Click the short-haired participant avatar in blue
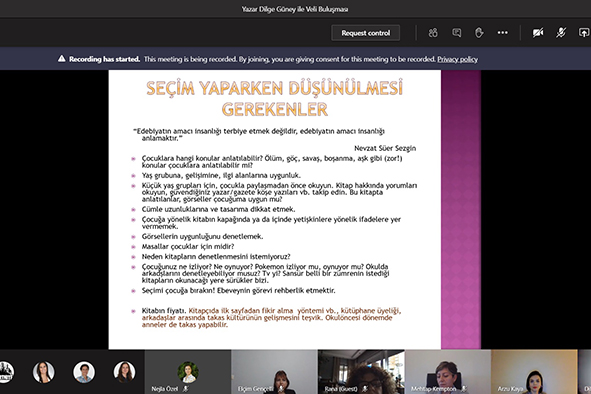Viewport: 591px width, 394px height. tap(84, 372)
